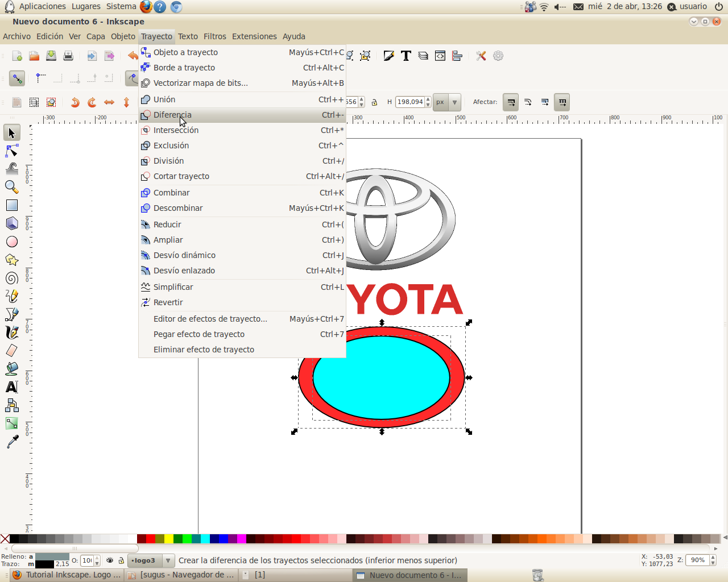Flip selected objects horizontally

coord(109,102)
